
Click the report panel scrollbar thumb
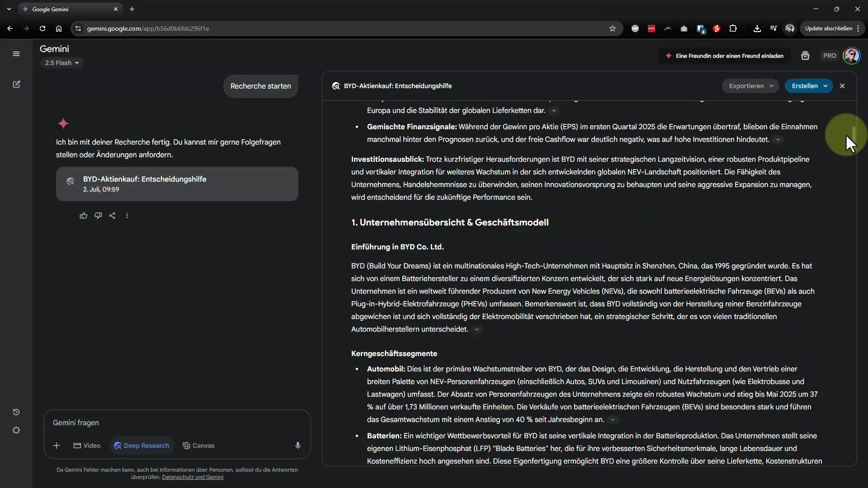[x=854, y=133]
